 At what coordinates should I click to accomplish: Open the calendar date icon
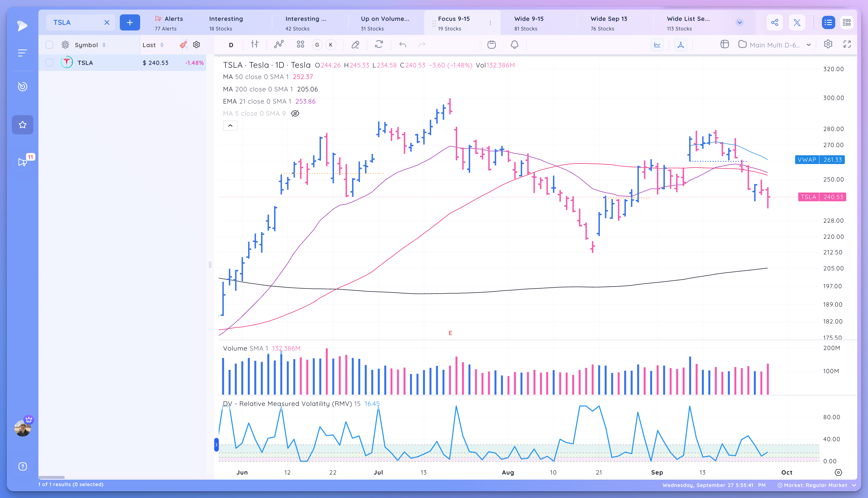492,45
